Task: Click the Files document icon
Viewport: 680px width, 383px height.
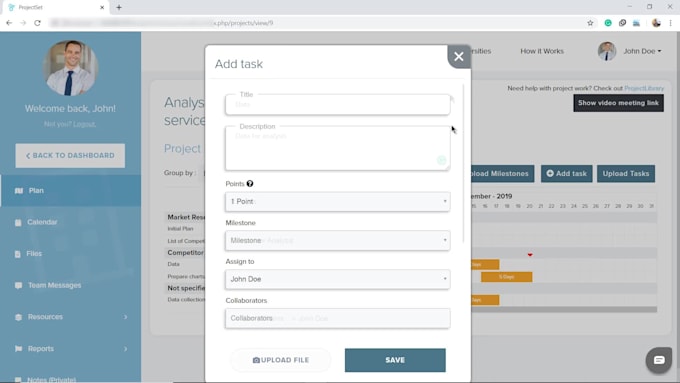Action: click(x=17, y=254)
